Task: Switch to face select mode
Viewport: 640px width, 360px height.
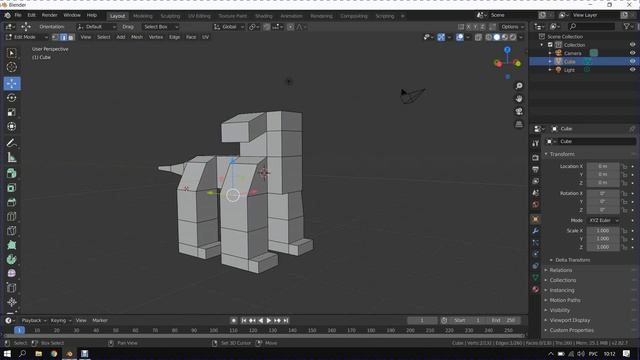Action: tap(71, 37)
